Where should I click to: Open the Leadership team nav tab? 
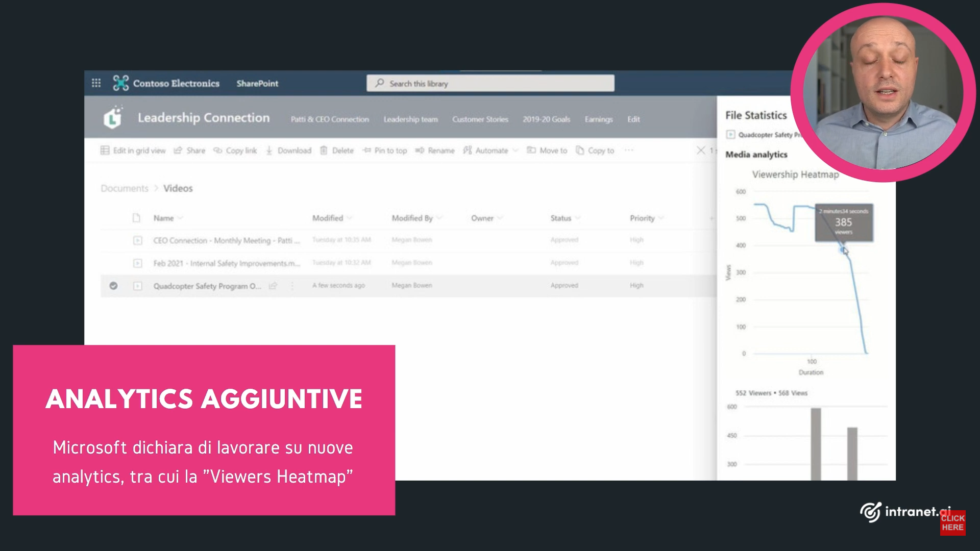coord(411,119)
